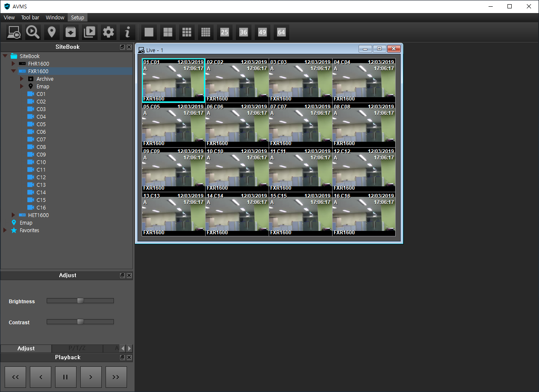Open the Live view toolbar icon
Image resolution: width=539 pixels, height=392 pixels.
coord(14,32)
